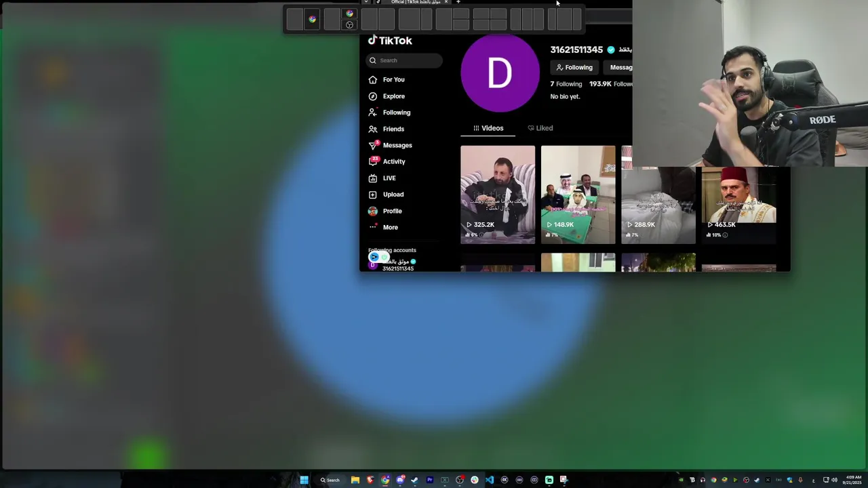Focus the TikTok Search field
868x488 pixels.
405,60
